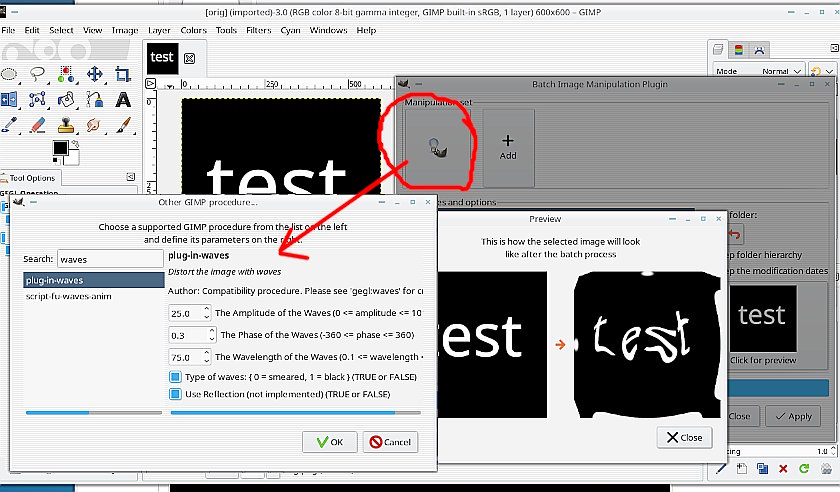The height and width of the screenshot is (492, 840).
Task: Select the Move tool
Action: click(x=95, y=74)
